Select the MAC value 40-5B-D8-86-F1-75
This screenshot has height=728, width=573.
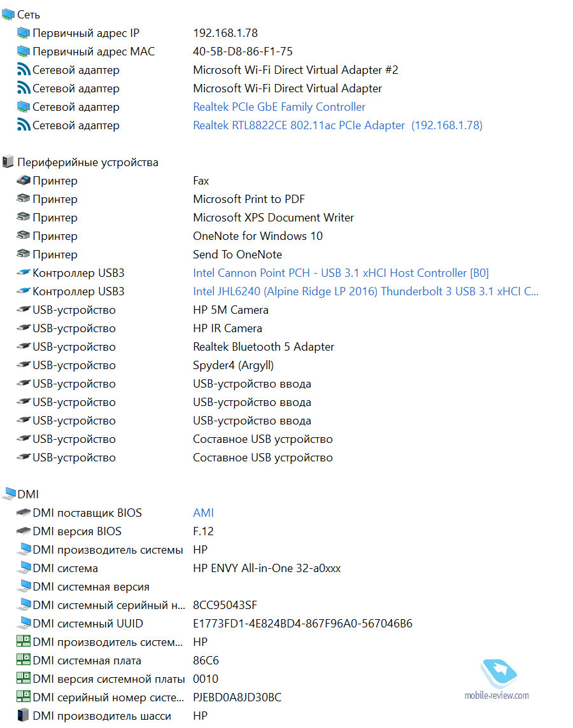coord(243,52)
